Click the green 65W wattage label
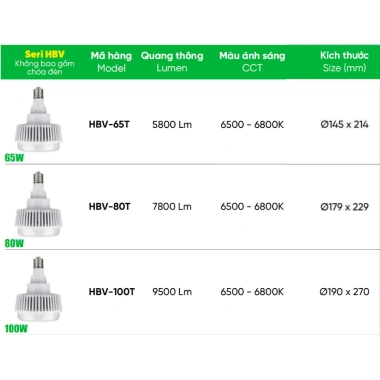The image size is (380, 380). (14, 158)
